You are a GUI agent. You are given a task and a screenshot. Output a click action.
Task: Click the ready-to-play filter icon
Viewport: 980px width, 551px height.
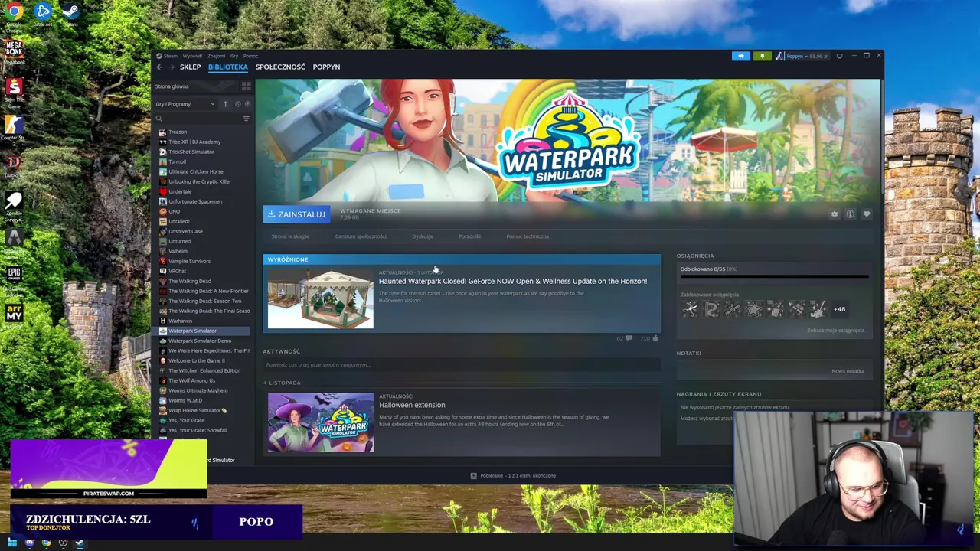tap(247, 104)
